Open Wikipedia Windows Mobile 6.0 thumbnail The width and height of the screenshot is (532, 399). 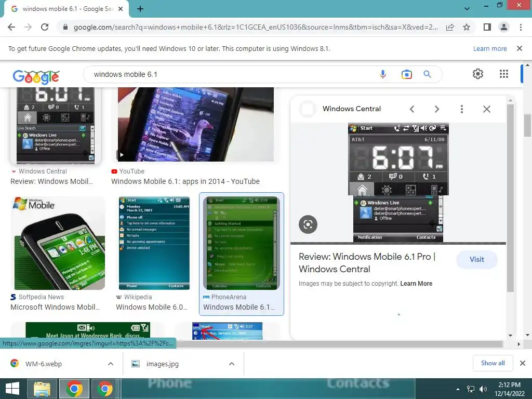point(154,243)
